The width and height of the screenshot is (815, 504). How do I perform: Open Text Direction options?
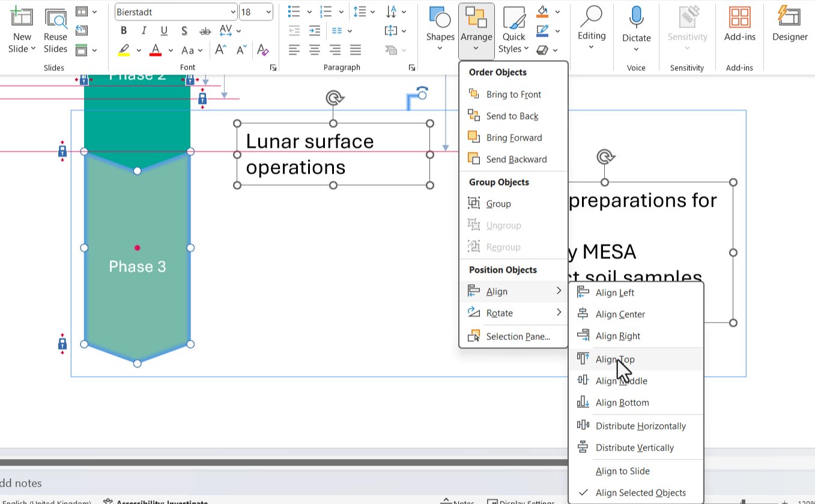tap(396, 11)
